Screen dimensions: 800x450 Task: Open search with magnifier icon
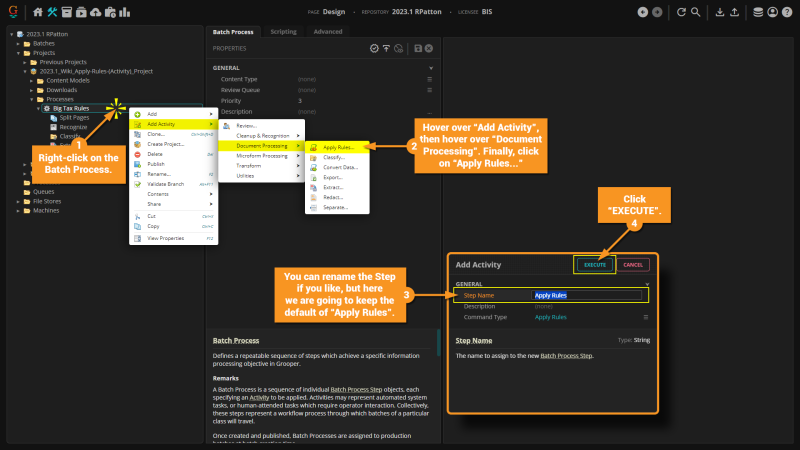coord(695,12)
